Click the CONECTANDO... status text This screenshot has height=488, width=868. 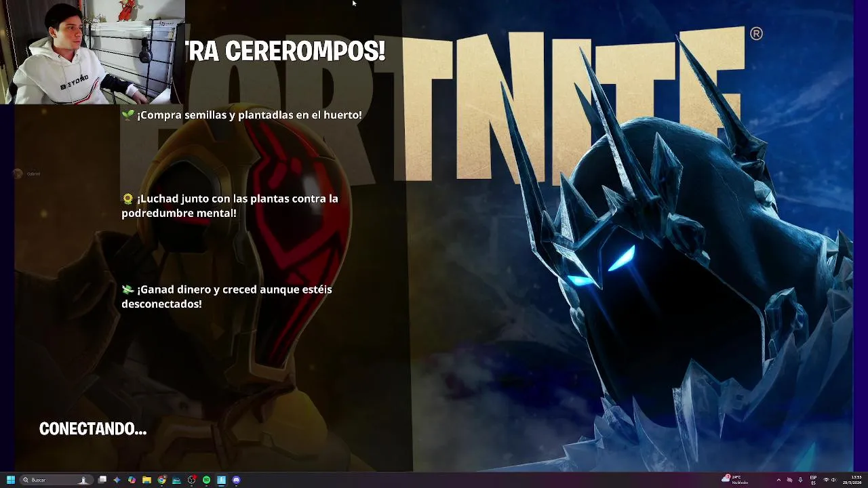point(93,428)
